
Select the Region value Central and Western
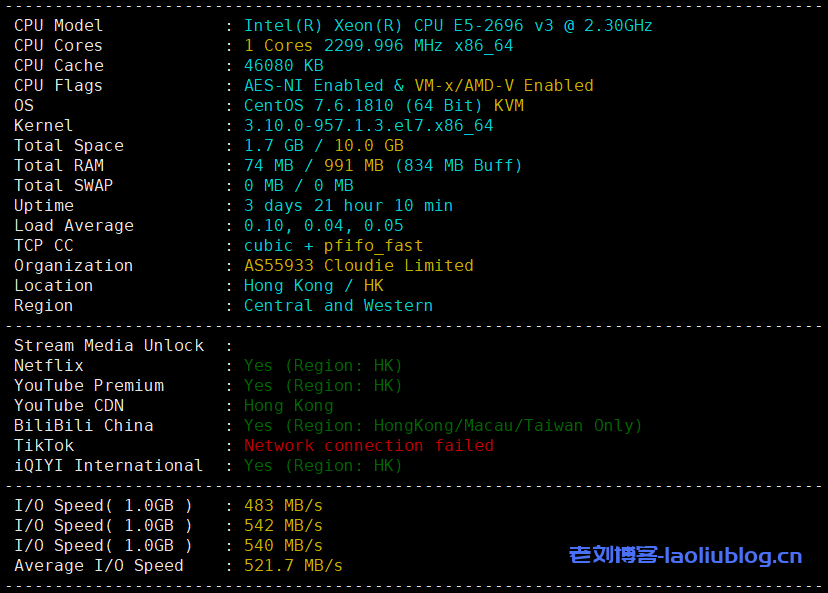point(338,305)
